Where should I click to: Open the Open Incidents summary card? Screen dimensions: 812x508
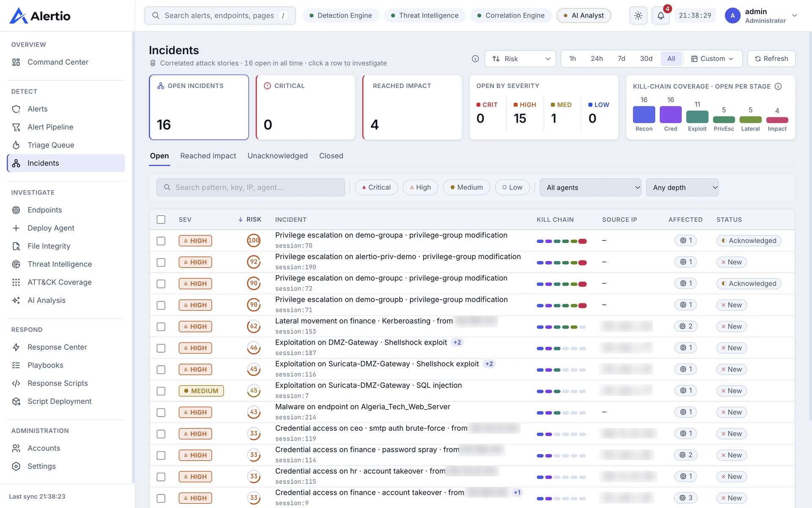pos(199,108)
